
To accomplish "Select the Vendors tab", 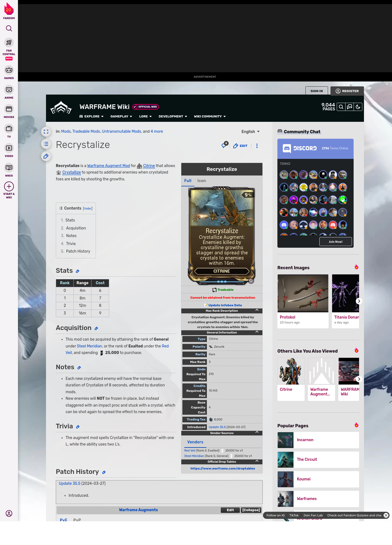I will click(195, 442).
